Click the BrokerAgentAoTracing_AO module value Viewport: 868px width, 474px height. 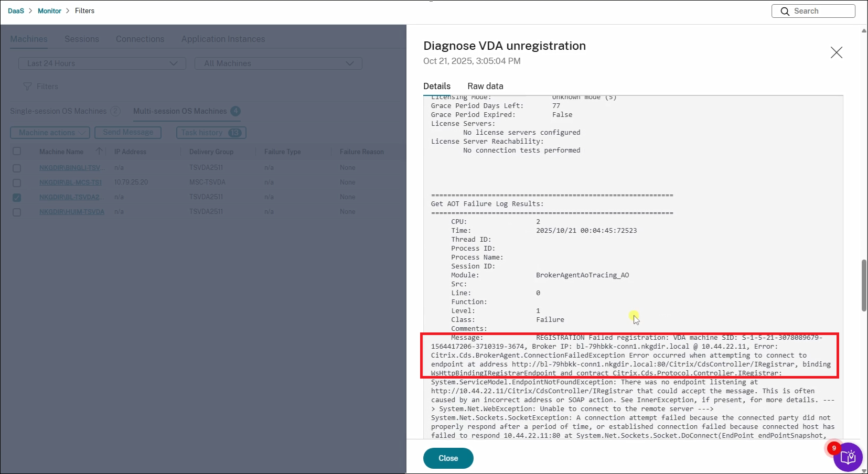(x=582, y=275)
